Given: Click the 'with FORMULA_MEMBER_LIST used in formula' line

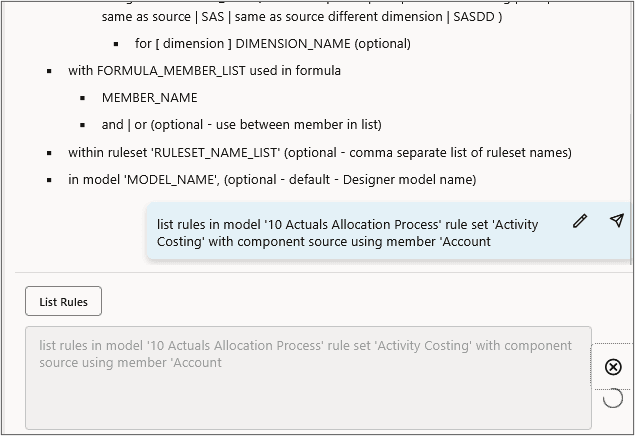Looking at the screenshot, I should 204,71.
